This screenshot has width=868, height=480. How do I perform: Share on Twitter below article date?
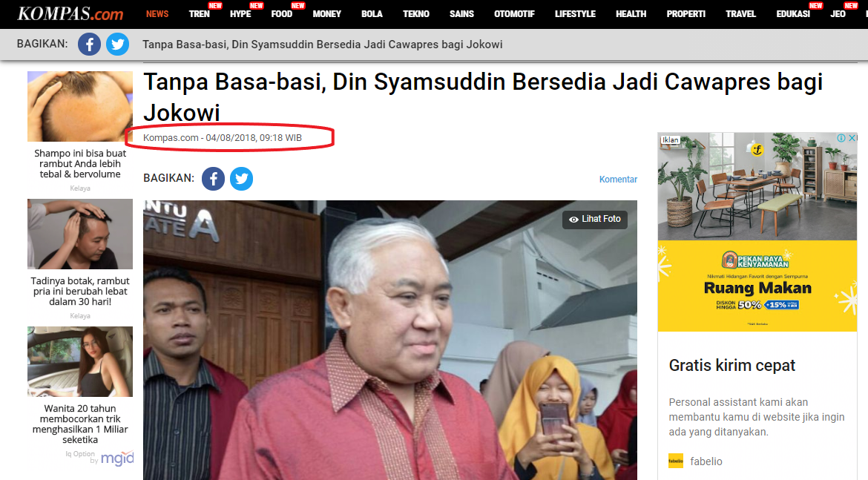241,179
